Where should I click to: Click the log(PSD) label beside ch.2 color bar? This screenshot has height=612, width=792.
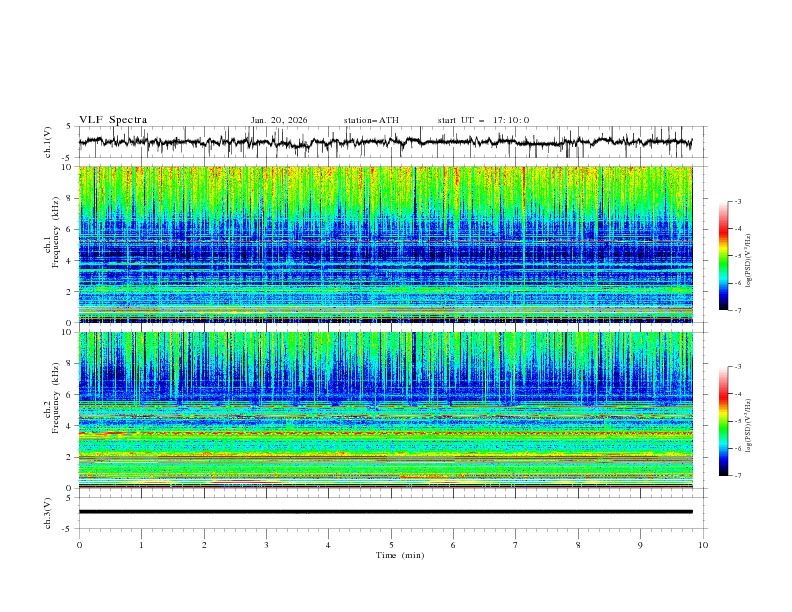pos(749,426)
